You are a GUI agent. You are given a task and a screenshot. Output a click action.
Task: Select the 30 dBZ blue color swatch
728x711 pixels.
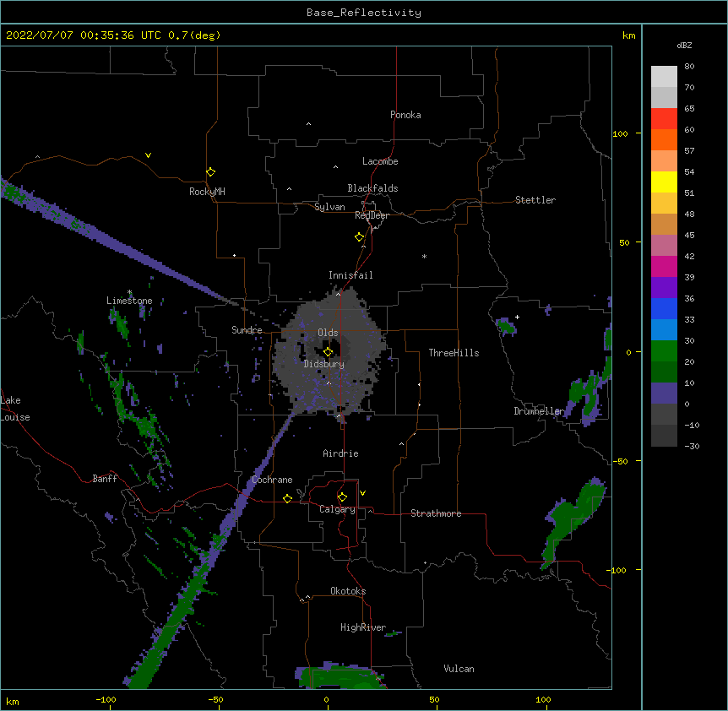(x=664, y=329)
